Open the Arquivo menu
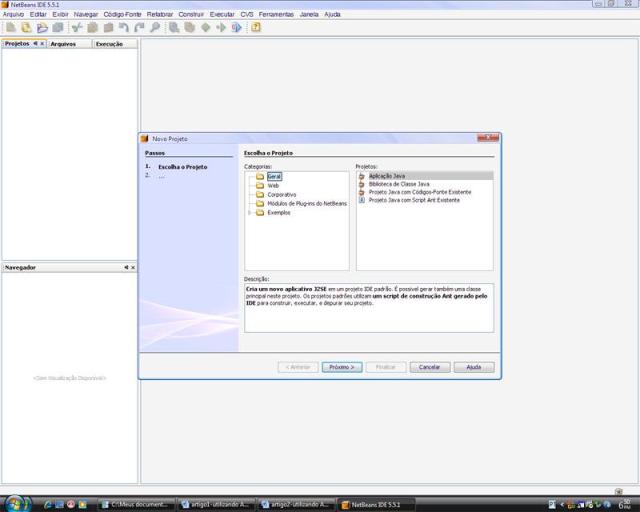Screen dimensions: 640x512 [13, 14]
